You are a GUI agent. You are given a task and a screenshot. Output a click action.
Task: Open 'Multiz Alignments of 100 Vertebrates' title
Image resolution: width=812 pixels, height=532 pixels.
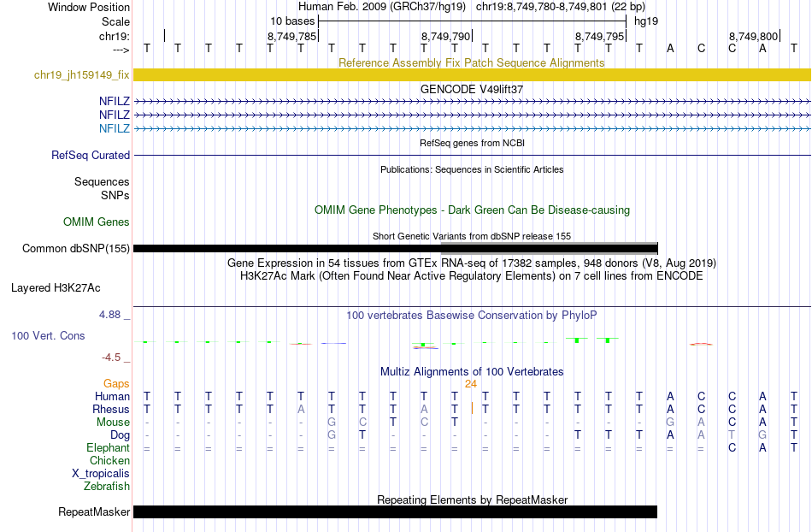(x=472, y=371)
